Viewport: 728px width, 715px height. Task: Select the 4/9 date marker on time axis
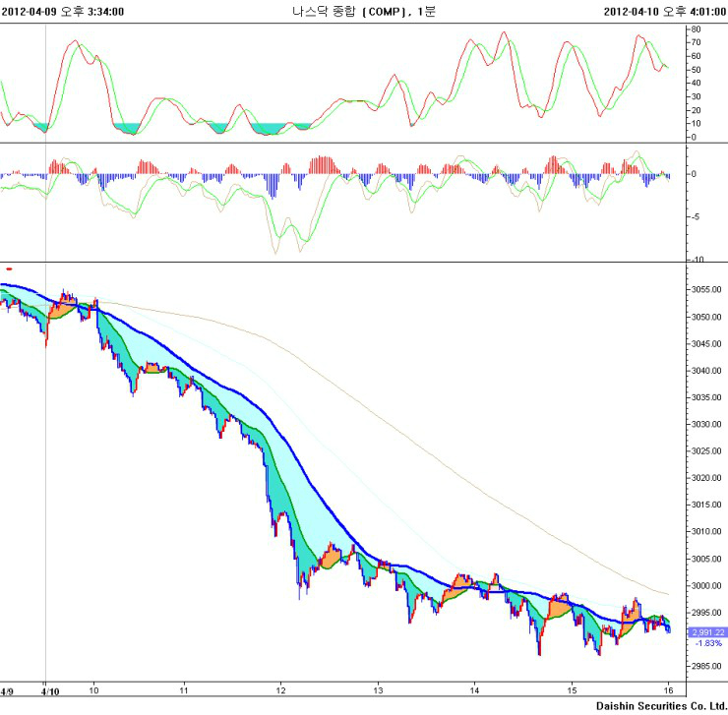click(x=8, y=691)
